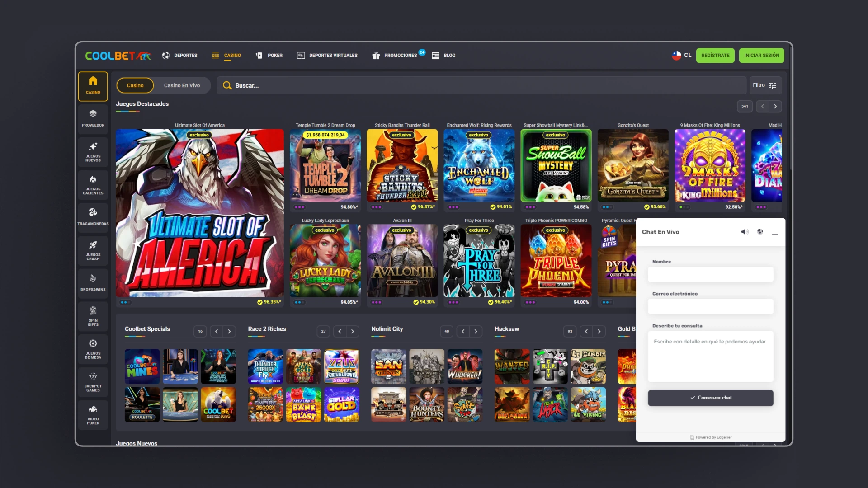Mute the live chat sound
This screenshot has height=488, width=868.
coord(745,232)
